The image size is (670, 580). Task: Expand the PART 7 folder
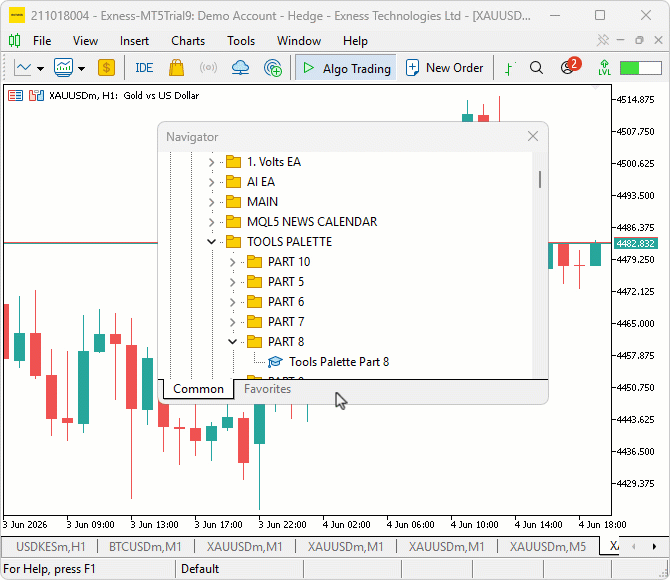(232, 322)
